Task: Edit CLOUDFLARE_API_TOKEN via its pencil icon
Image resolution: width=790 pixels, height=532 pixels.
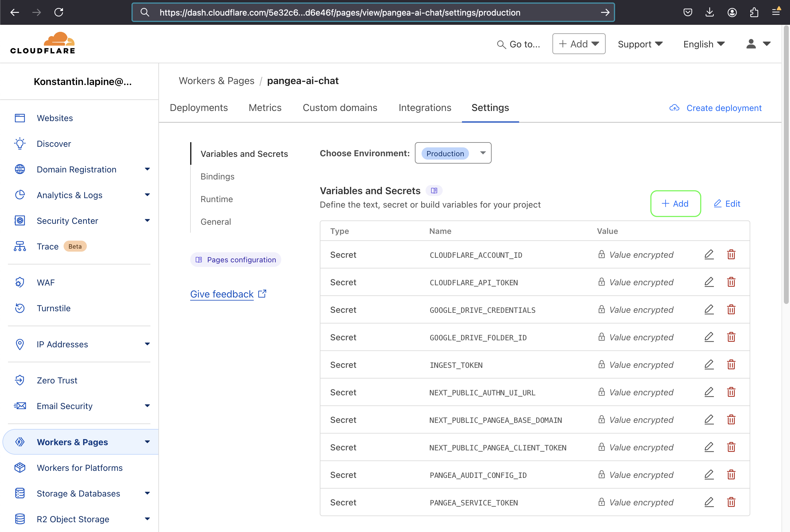Action: [709, 282]
